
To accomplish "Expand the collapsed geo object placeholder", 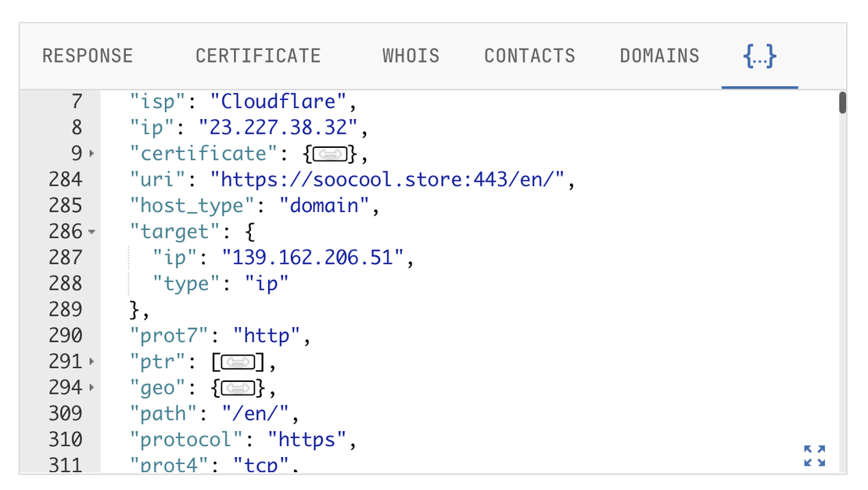I will click(x=238, y=387).
